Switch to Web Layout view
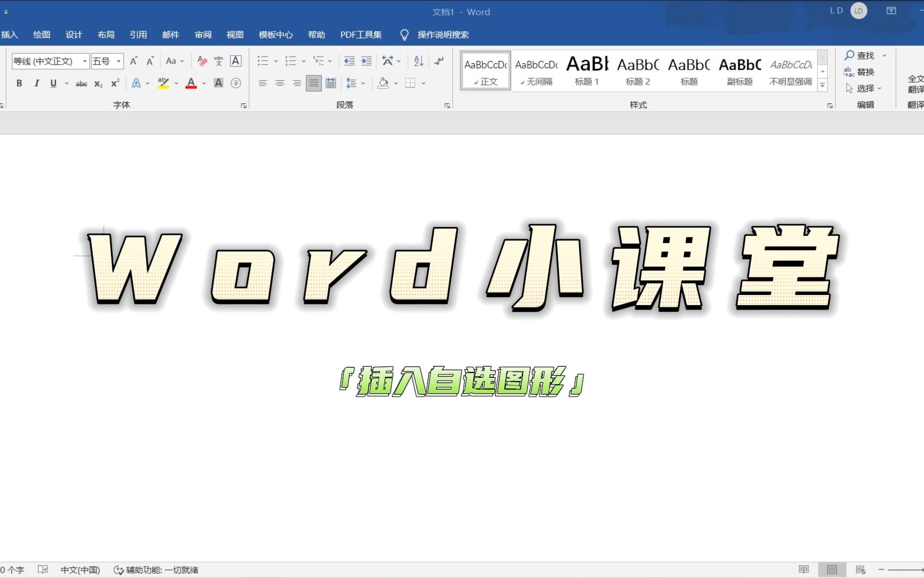 coord(860,569)
